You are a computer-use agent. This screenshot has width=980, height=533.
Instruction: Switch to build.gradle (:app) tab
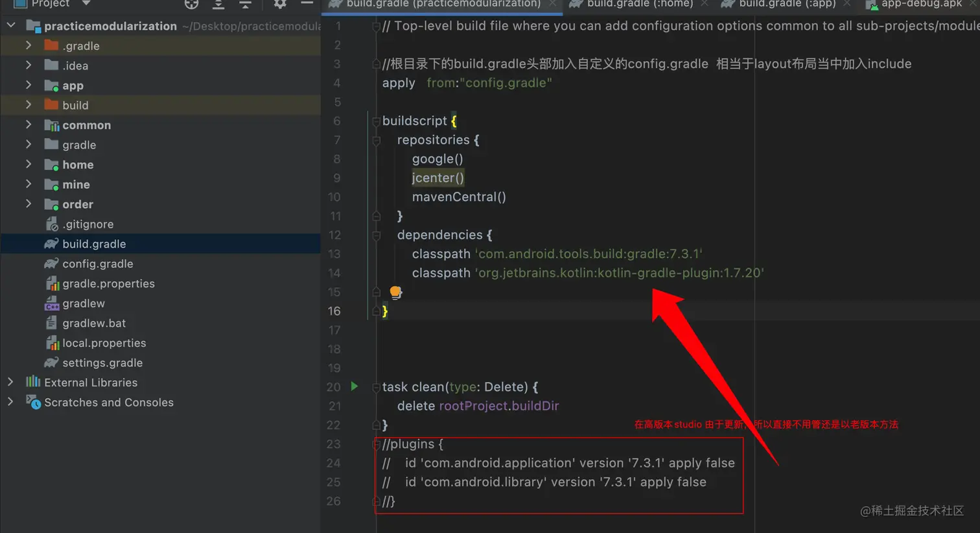point(787,4)
